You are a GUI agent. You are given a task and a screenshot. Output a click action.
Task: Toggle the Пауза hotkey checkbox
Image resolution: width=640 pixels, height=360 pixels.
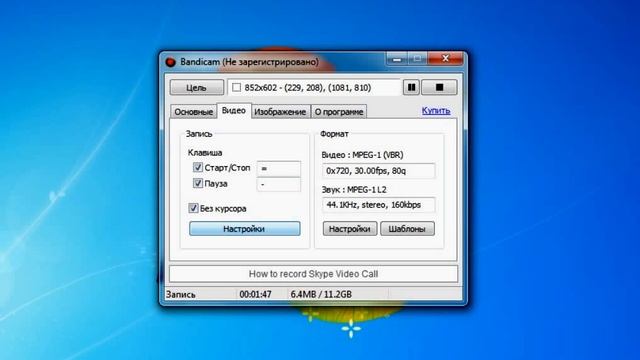198,183
